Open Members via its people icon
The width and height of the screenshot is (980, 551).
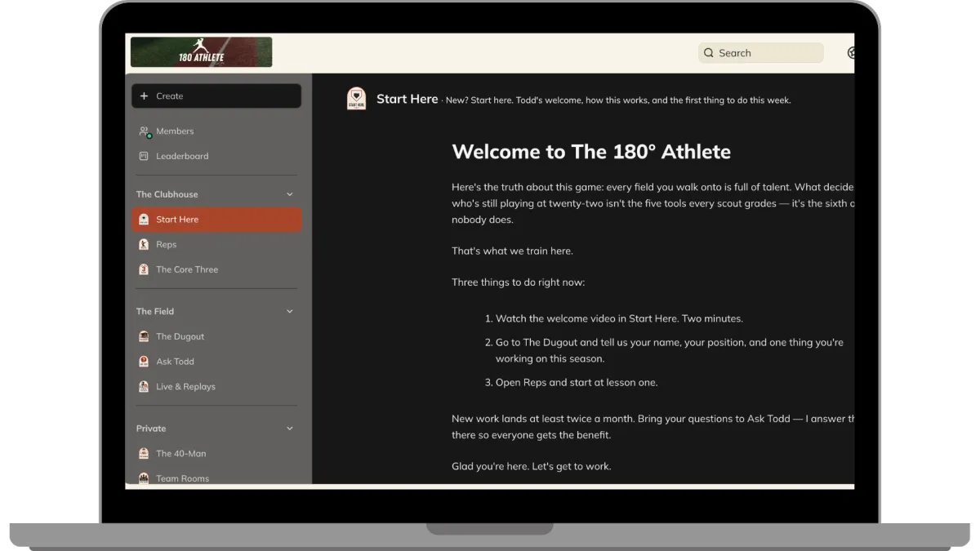point(145,131)
